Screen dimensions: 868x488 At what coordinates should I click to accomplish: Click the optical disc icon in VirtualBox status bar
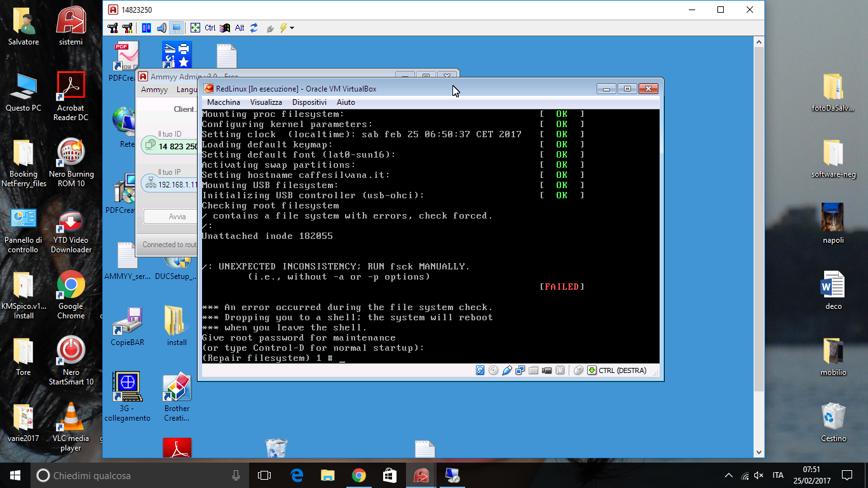[x=493, y=370]
